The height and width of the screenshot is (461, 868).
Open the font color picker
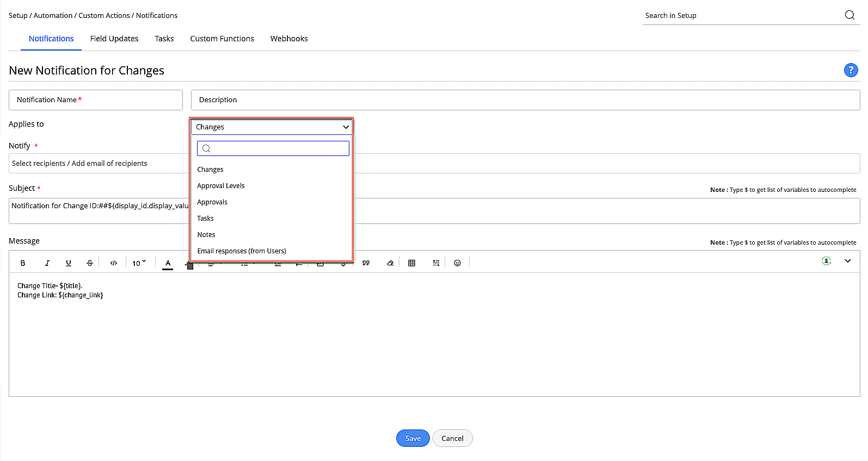click(168, 263)
